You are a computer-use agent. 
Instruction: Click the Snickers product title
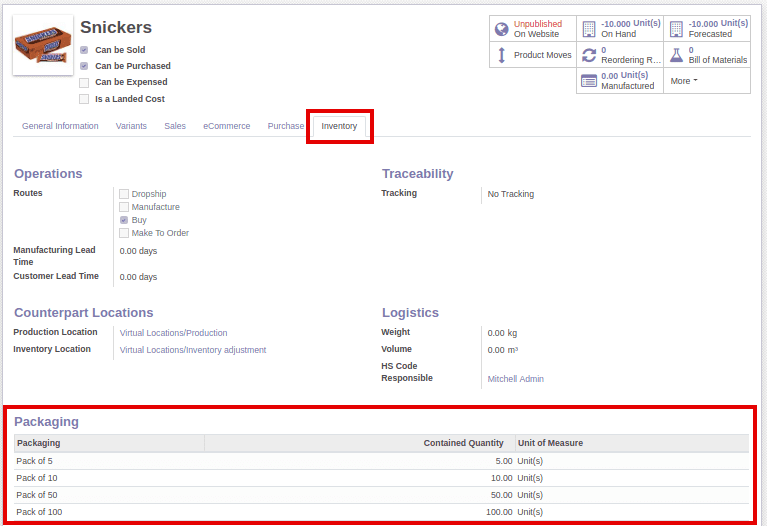tap(116, 27)
